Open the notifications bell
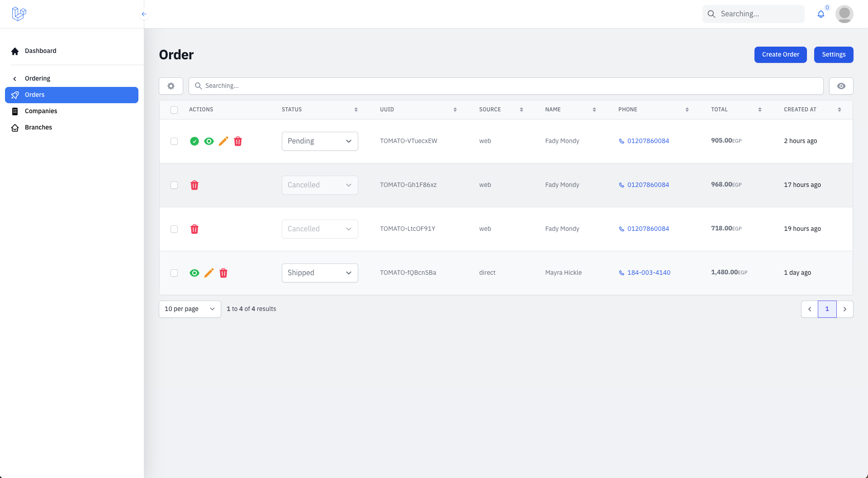868x478 pixels. [821, 14]
